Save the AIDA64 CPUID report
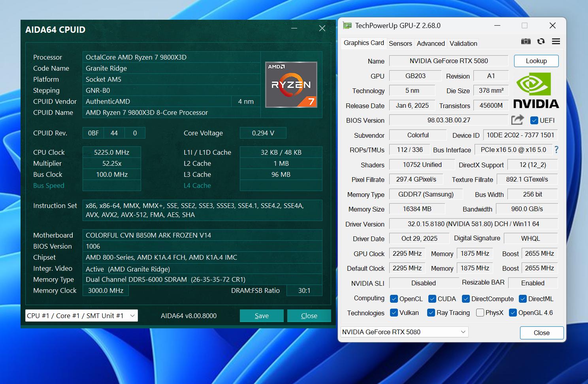 pyautogui.click(x=261, y=315)
